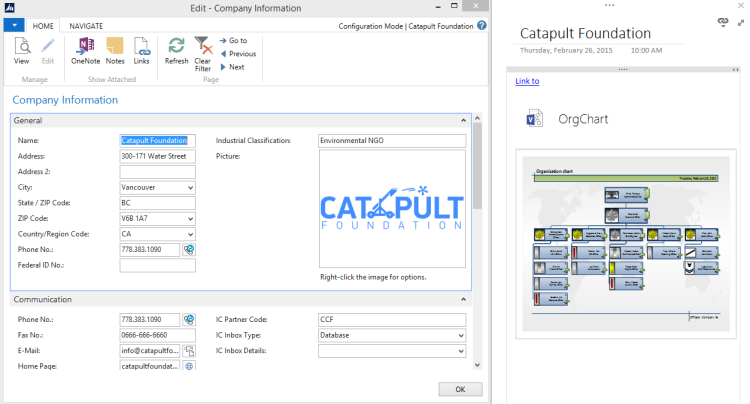The width and height of the screenshot is (750, 404).
Task: Click the empty Address 2 field
Action: 157,172
